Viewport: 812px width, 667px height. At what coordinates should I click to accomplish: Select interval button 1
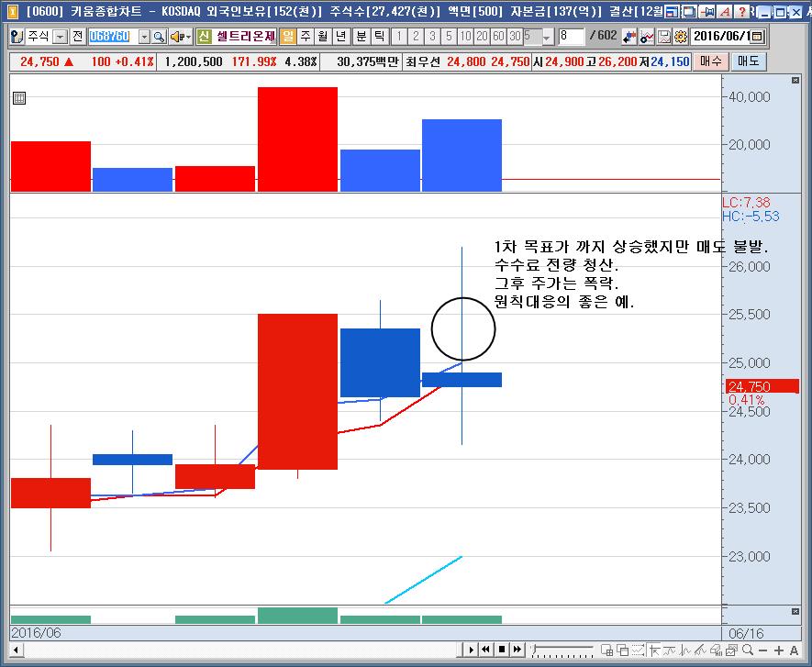pyautogui.click(x=399, y=37)
